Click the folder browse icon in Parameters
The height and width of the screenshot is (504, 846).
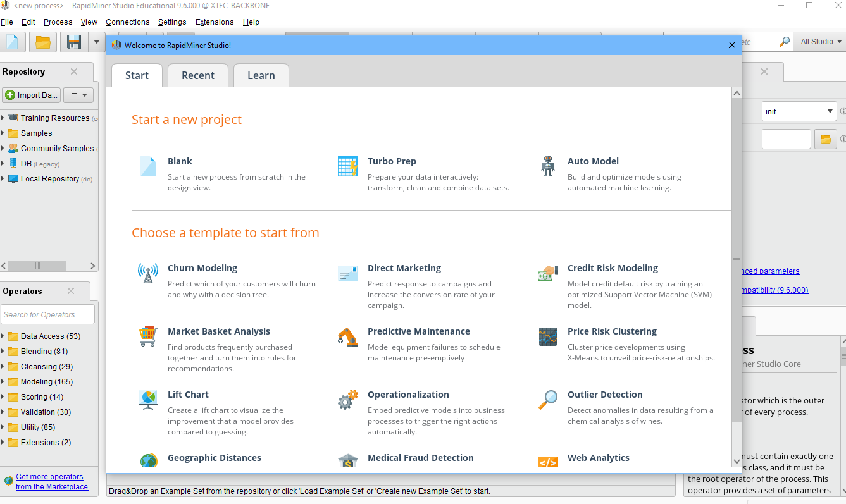tap(825, 139)
